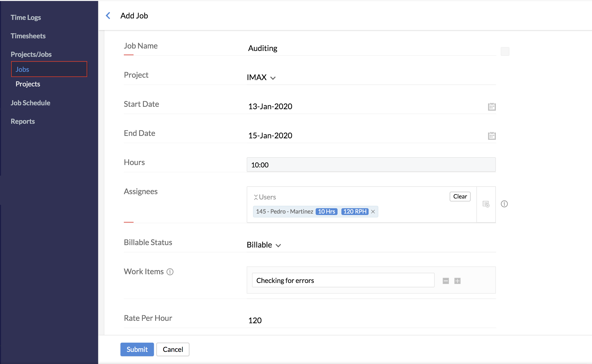The image size is (592, 364).
Task: Open Job Schedule in the sidebar
Action: tap(30, 103)
